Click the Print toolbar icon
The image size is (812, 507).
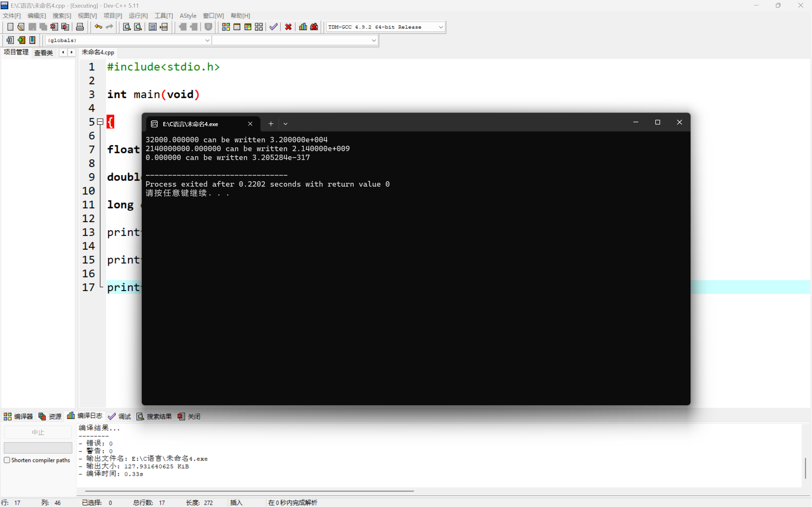pos(80,27)
